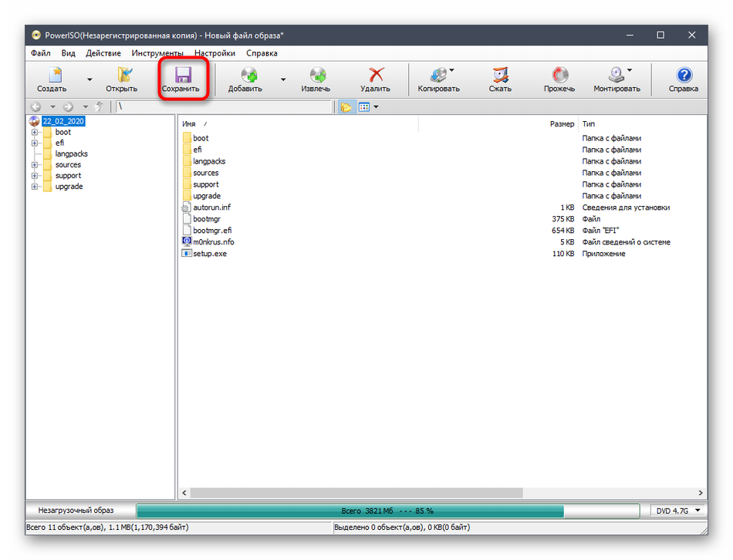Sort file list by Размер column header

pos(561,123)
